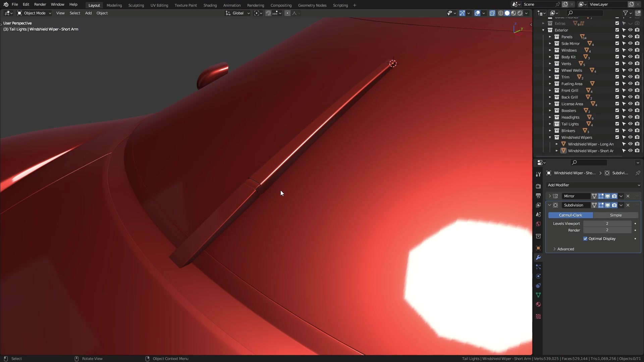This screenshot has height=362, width=644.
Task: Open Material properties tab icon
Action: 538,304
